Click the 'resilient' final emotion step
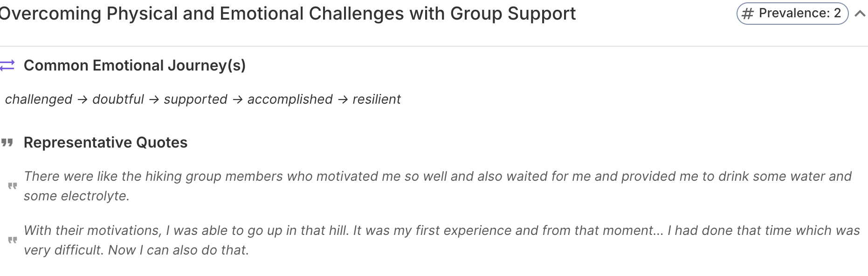The height and width of the screenshot is (276, 868). [x=377, y=99]
